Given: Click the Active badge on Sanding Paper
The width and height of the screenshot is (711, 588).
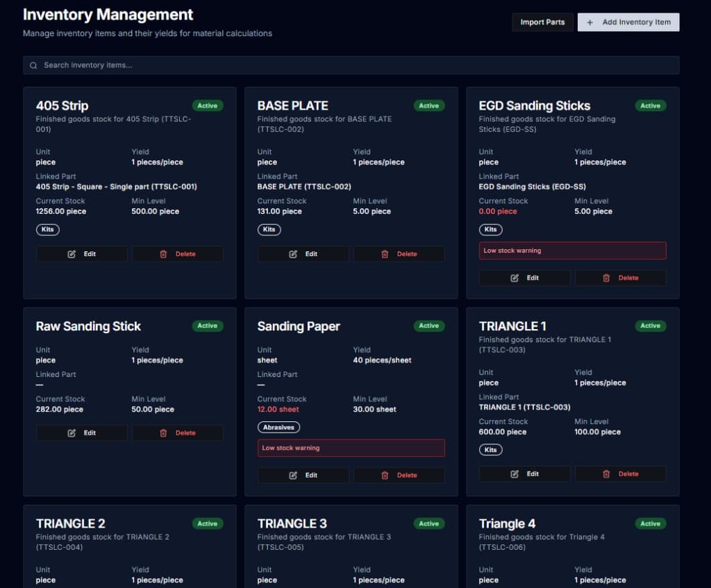Looking at the screenshot, I should click(x=428, y=326).
